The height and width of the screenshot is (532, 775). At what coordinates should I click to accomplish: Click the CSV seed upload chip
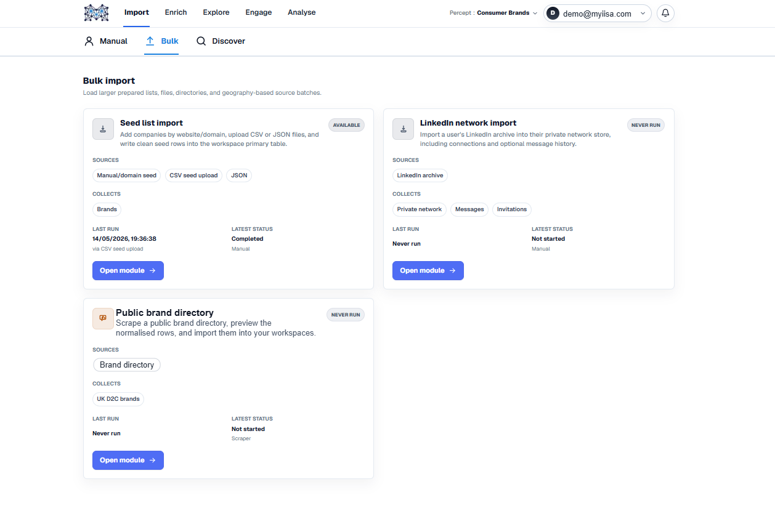click(x=193, y=175)
